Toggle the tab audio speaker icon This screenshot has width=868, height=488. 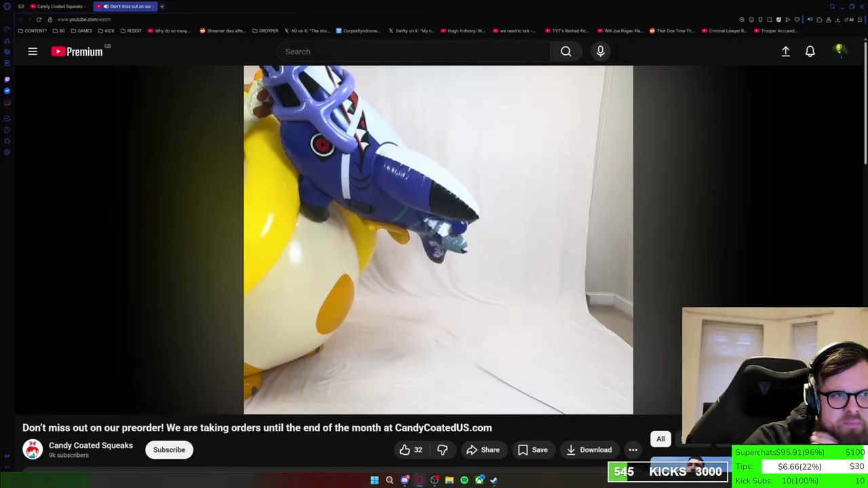[x=105, y=6]
